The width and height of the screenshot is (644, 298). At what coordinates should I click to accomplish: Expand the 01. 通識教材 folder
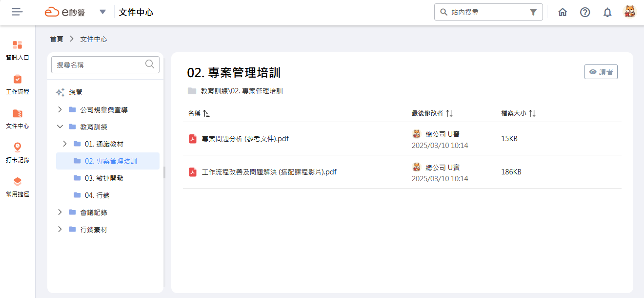(65, 144)
